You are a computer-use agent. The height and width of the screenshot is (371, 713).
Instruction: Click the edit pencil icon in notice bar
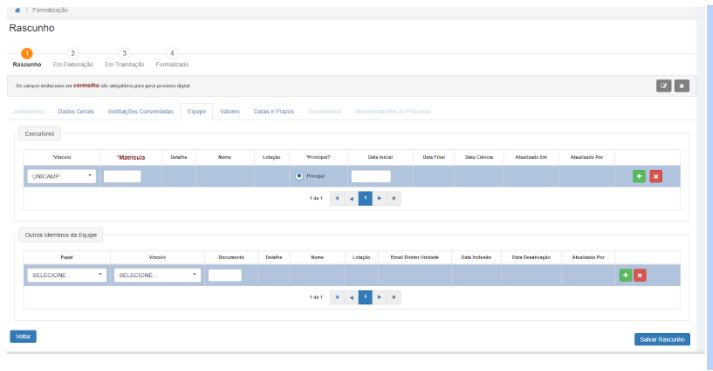point(663,85)
